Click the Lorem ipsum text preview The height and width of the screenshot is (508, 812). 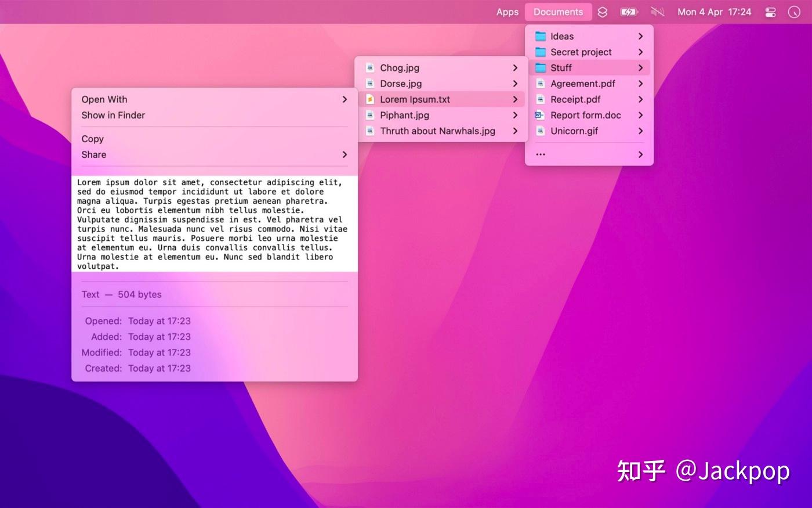tap(215, 224)
